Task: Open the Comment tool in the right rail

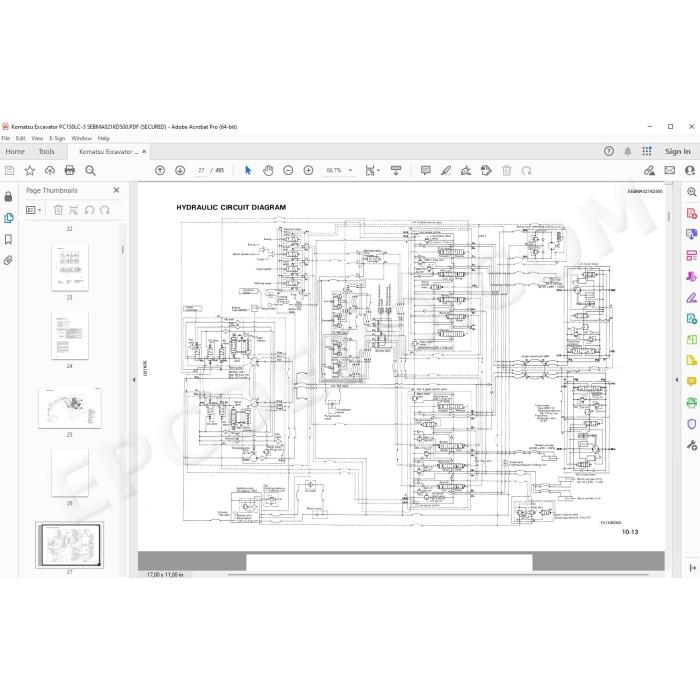Action: click(692, 382)
